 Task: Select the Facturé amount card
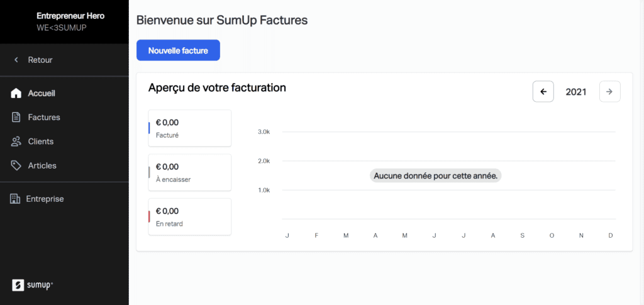(190, 128)
